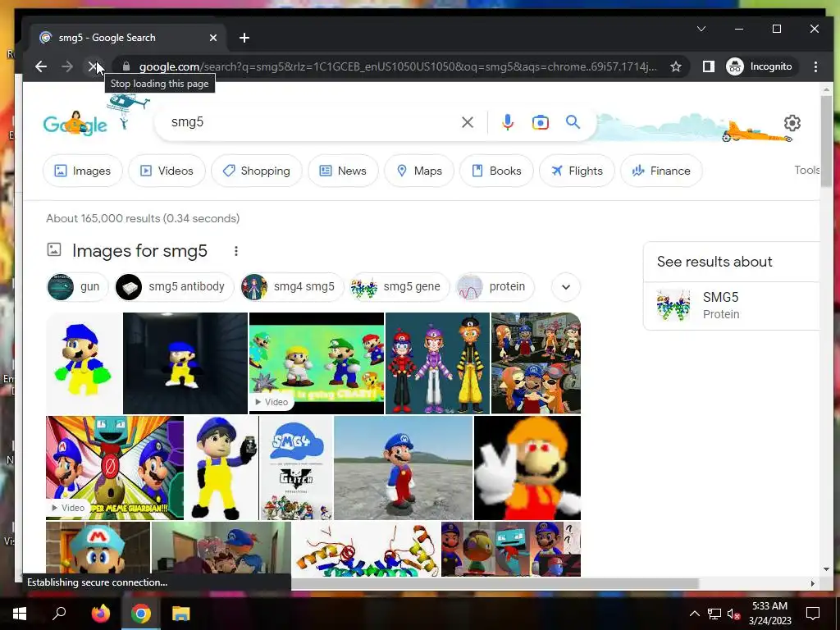This screenshot has height=630, width=840.
Task: Open Meme Guardian video thumbnail
Action: (115, 468)
